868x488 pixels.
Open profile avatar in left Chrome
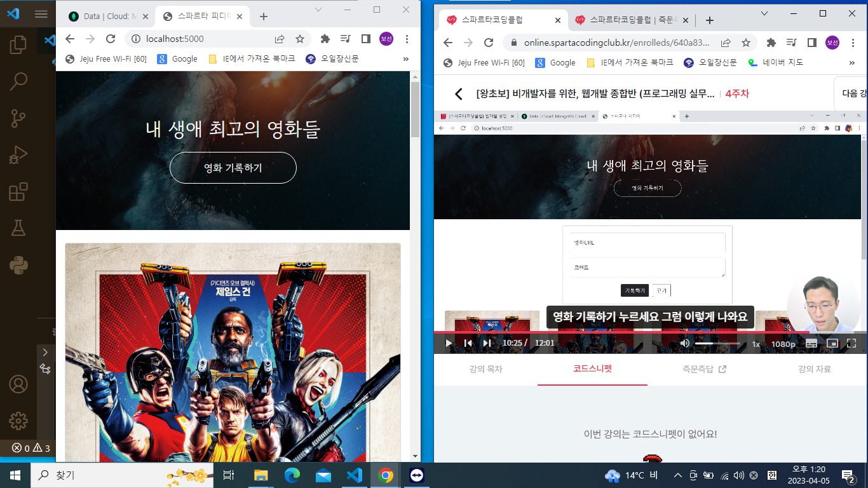(x=386, y=39)
